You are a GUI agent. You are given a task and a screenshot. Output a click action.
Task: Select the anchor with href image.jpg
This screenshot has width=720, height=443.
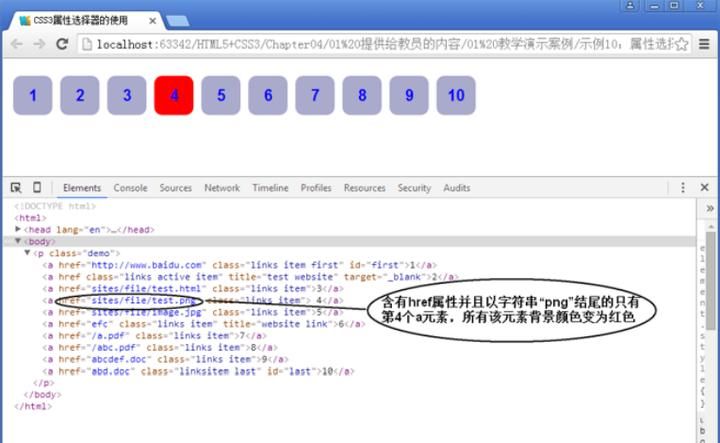pyautogui.click(x=193, y=312)
